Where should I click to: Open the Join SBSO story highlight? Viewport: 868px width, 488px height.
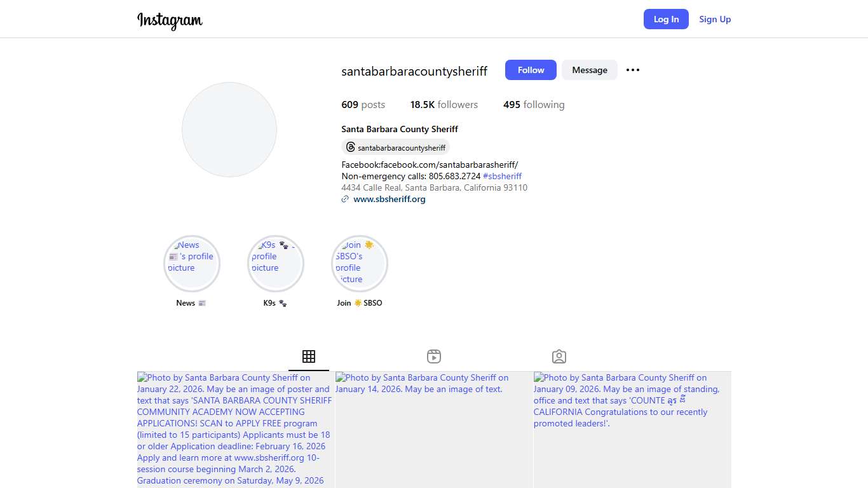[x=359, y=263]
